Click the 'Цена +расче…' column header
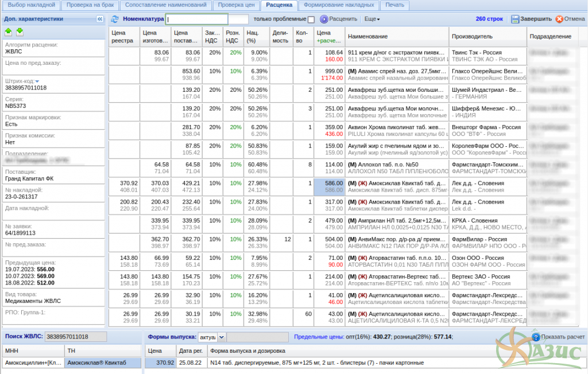 tap(329, 36)
